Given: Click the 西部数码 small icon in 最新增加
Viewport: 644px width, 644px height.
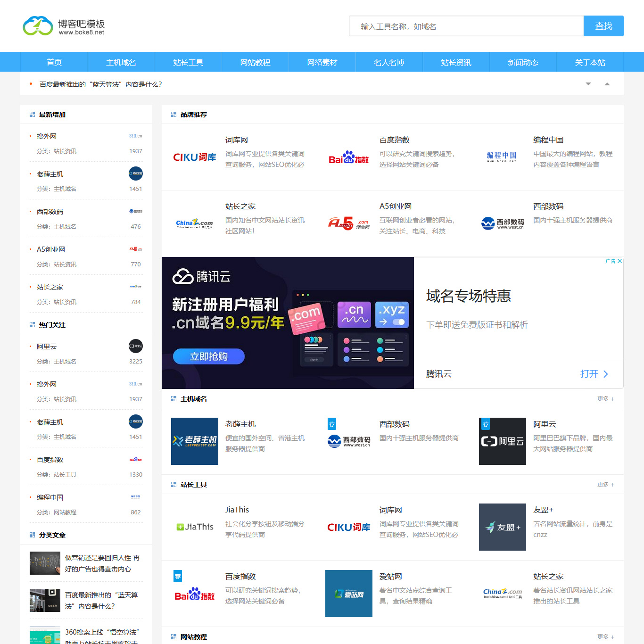Looking at the screenshot, I should point(136,211).
